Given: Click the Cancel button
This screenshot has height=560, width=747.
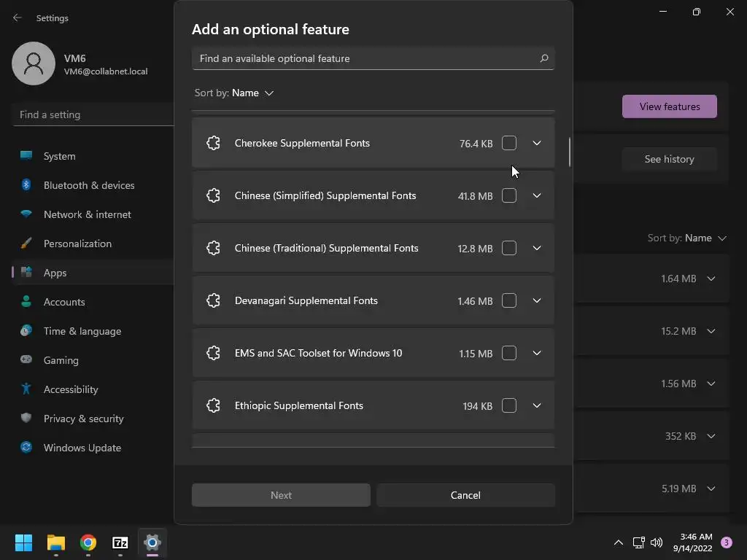Looking at the screenshot, I should coord(465,495).
